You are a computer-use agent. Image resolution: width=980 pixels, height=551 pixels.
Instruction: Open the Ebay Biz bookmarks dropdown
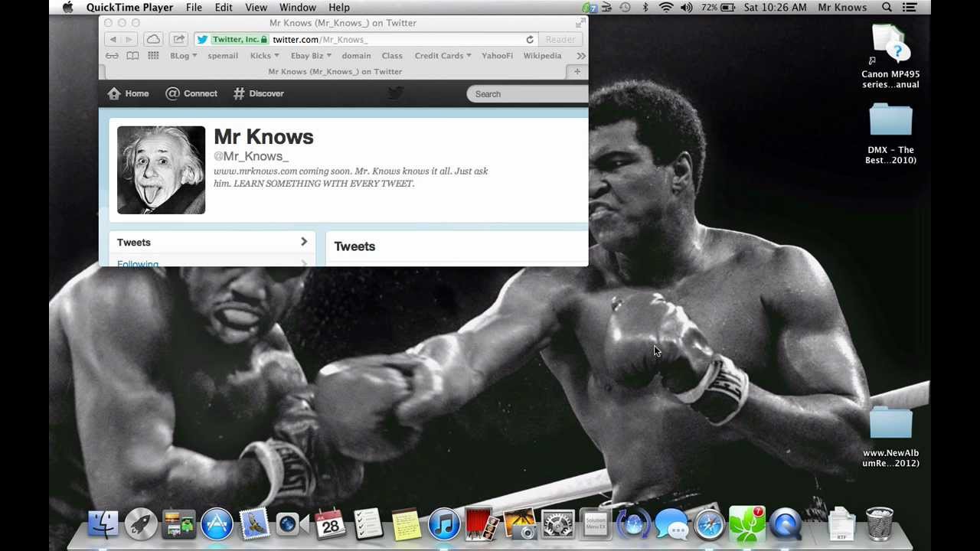click(x=311, y=56)
